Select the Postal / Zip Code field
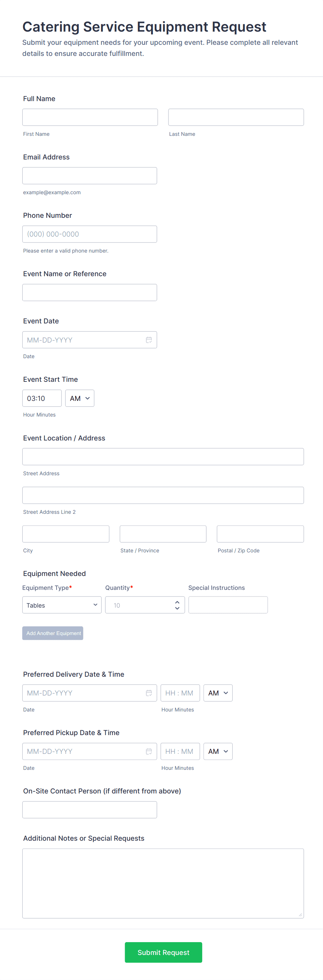This screenshot has width=323, height=980. pyautogui.click(x=260, y=534)
